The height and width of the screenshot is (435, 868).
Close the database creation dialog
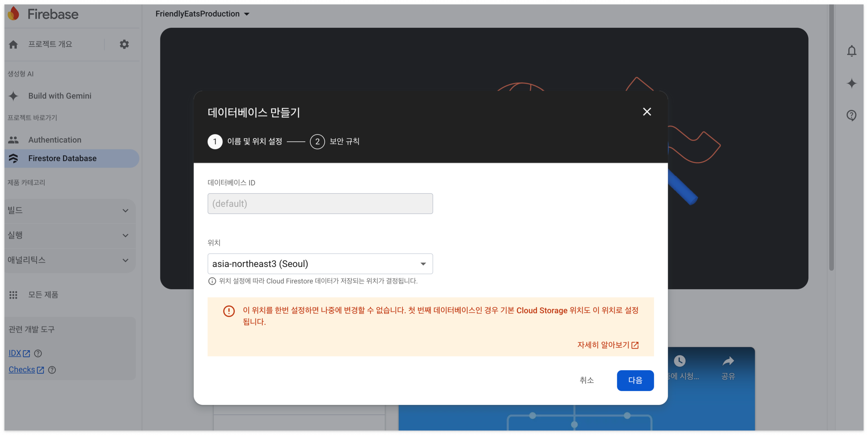click(x=646, y=112)
